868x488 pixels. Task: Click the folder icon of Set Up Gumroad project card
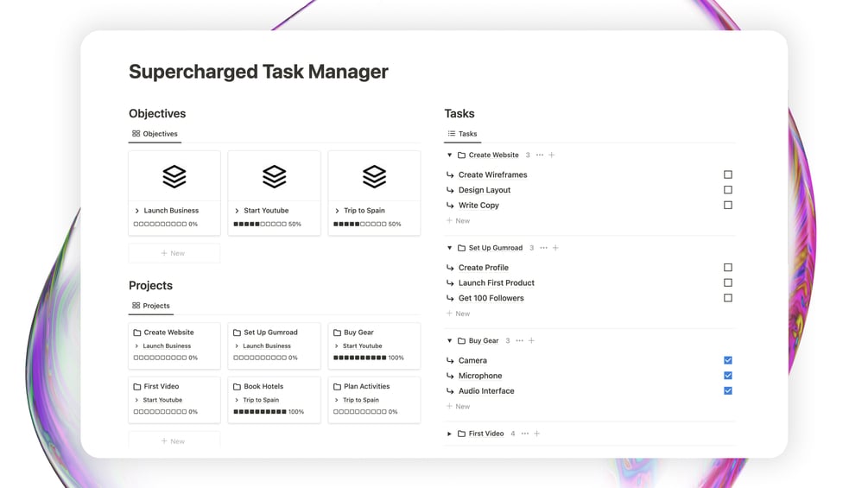(x=237, y=333)
